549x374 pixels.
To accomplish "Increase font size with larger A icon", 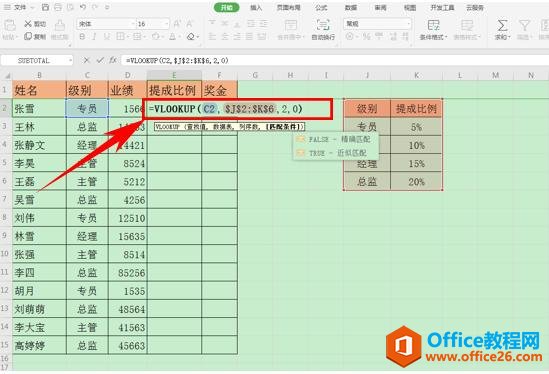I will (177, 24).
